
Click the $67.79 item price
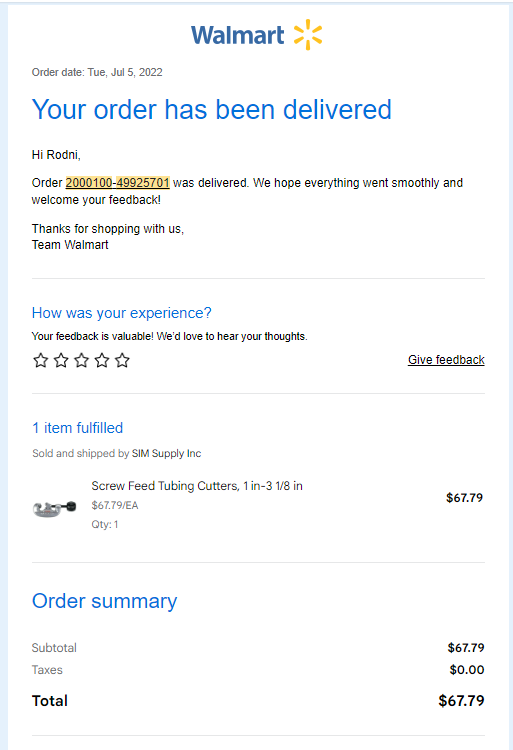click(464, 498)
